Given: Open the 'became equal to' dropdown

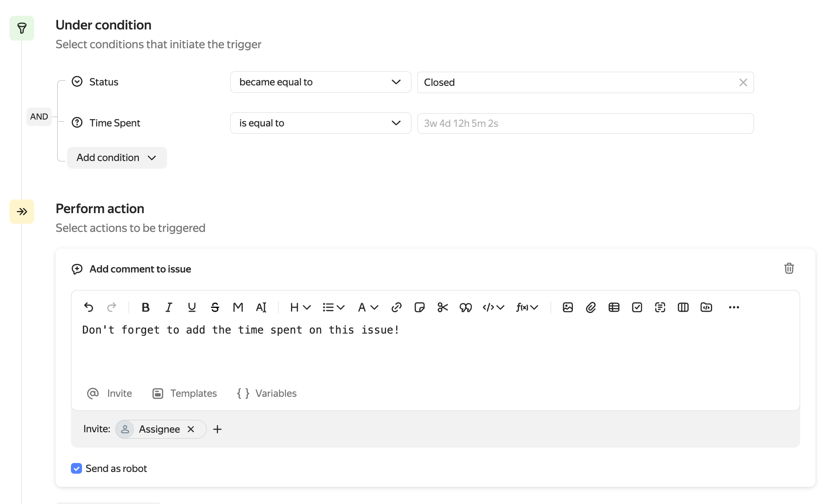Looking at the screenshot, I should click(x=320, y=82).
